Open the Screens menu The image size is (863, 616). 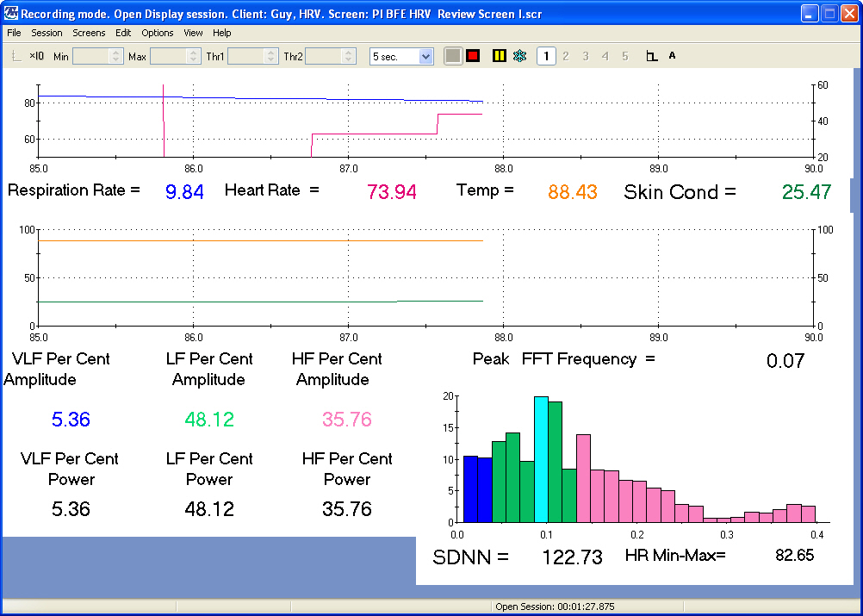click(89, 33)
